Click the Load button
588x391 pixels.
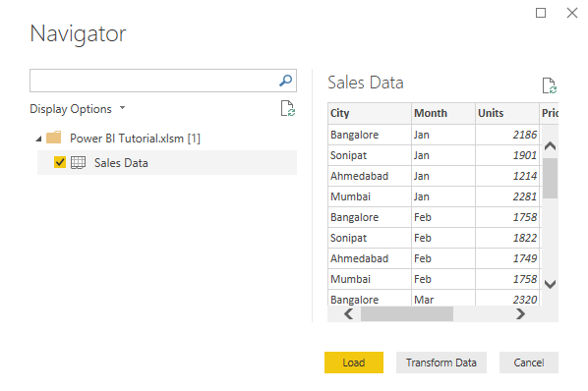[354, 363]
